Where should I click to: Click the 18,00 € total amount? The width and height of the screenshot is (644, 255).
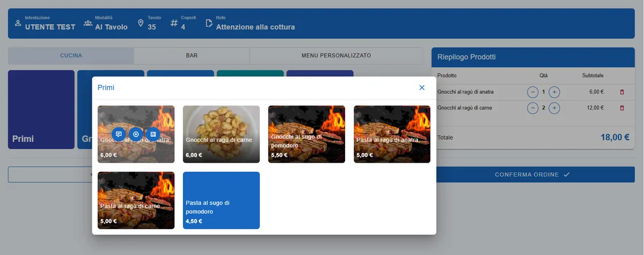click(x=615, y=137)
